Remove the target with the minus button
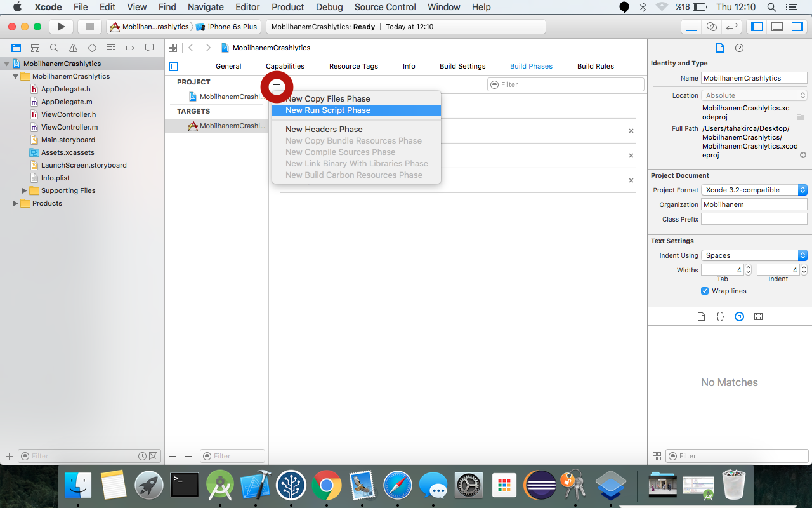Image resolution: width=812 pixels, height=508 pixels. (188, 456)
